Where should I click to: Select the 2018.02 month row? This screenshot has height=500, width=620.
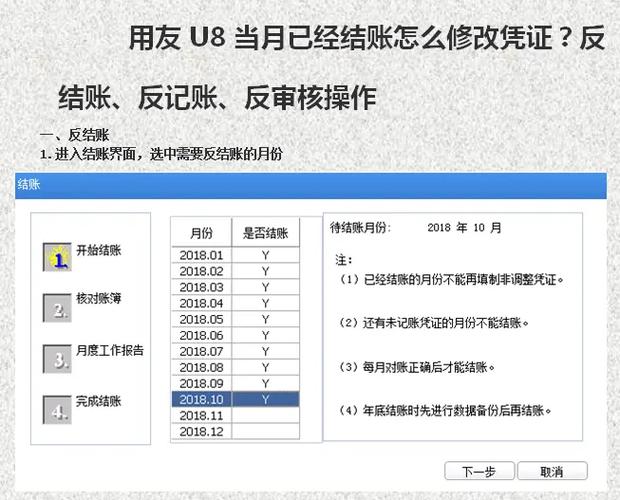click(x=235, y=271)
